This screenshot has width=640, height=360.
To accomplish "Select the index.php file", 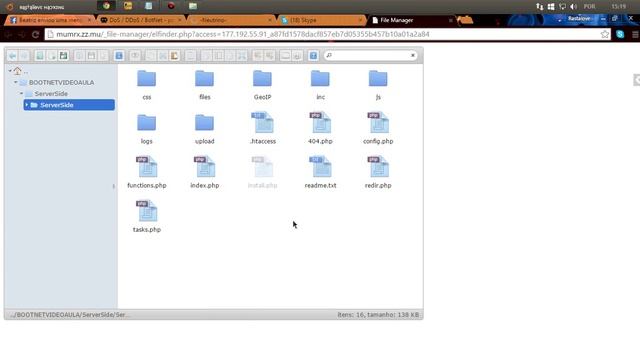I will click(204, 172).
